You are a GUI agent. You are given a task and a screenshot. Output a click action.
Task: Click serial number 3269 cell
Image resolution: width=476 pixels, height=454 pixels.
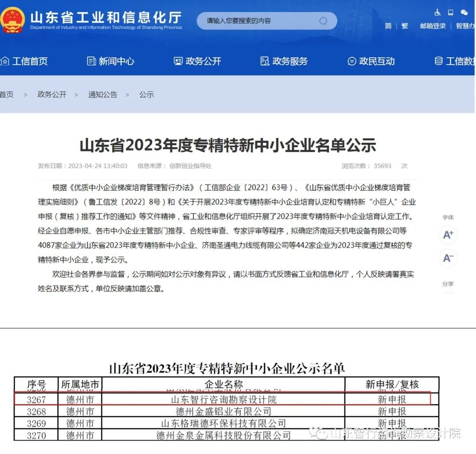(36, 423)
